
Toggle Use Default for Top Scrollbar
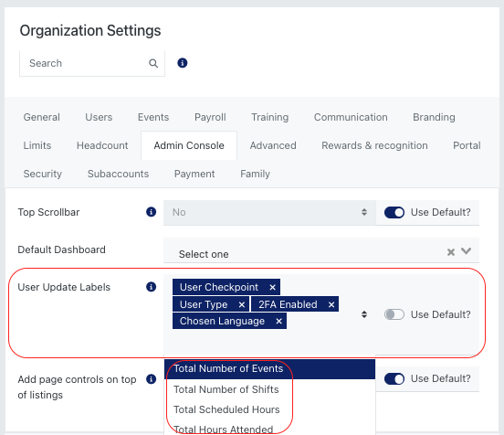394,212
